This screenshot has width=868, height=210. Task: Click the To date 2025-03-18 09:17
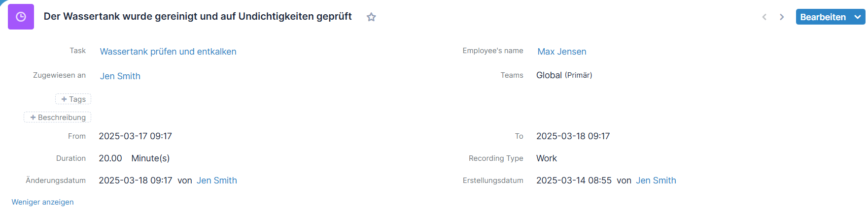[x=573, y=136]
